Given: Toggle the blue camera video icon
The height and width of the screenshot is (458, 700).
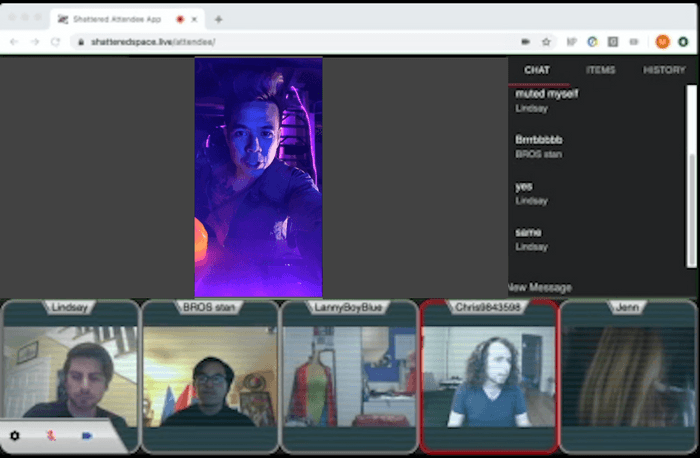Looking at the screenshot, I should tap(87, 436).
